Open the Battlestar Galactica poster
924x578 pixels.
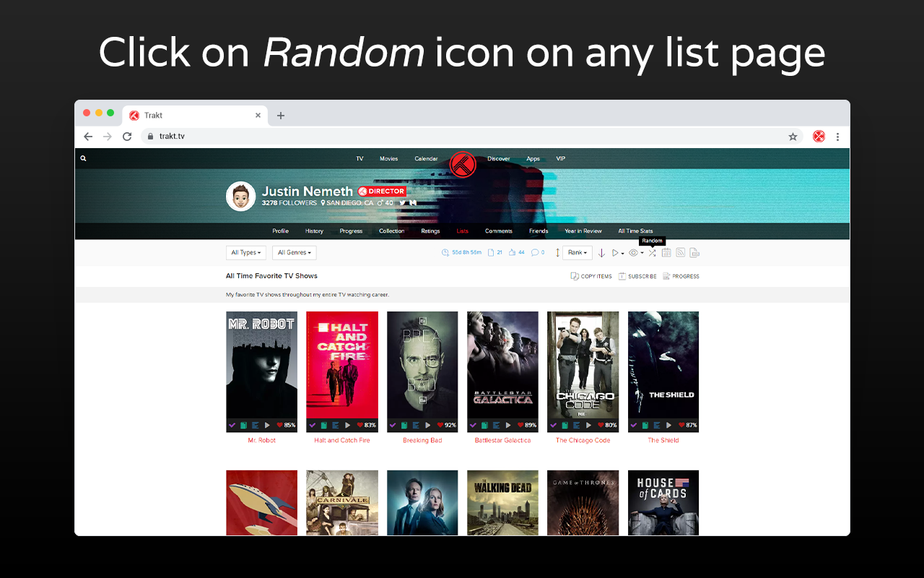pos(502,365)
